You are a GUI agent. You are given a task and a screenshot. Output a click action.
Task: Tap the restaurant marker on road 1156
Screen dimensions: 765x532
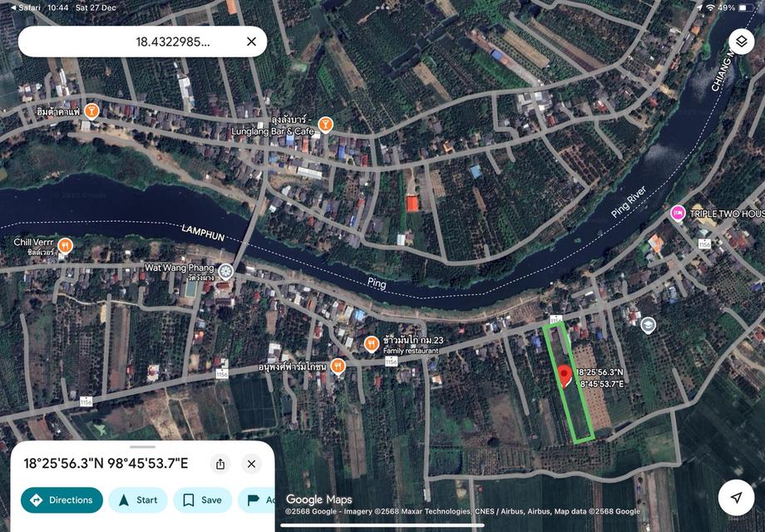point(338,366)
